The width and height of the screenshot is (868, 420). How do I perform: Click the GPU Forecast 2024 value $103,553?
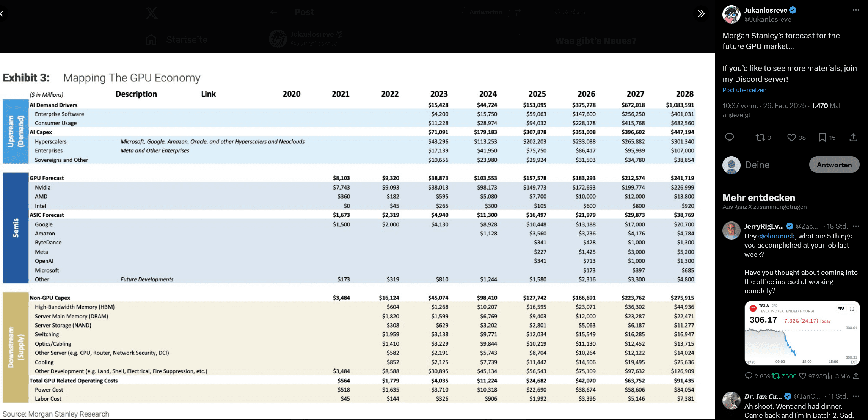(x=485, y=178)
